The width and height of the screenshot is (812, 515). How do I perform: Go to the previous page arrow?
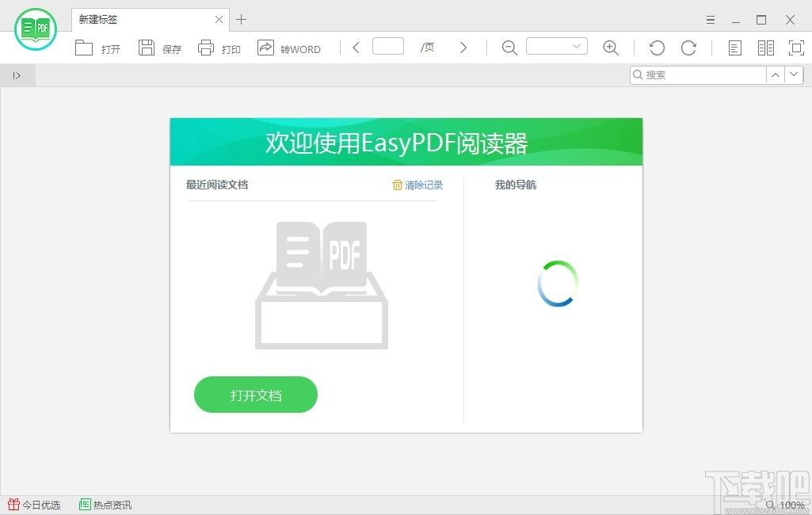356,48
